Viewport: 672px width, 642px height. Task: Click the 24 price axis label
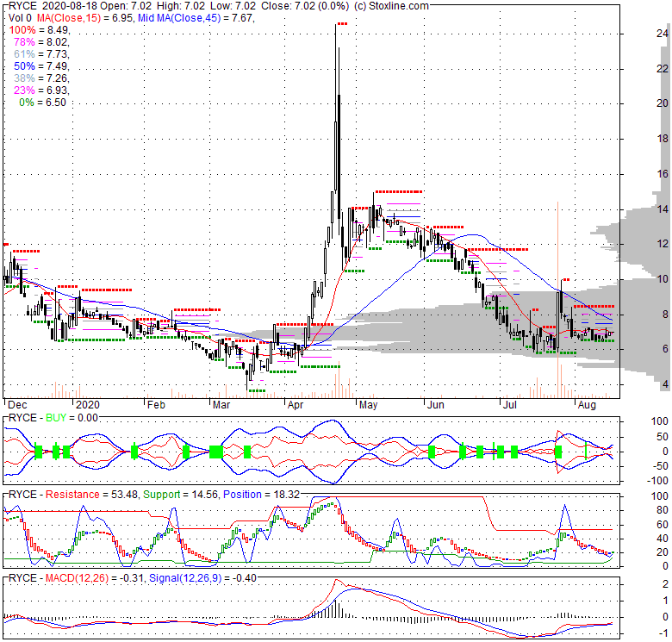(x=663, y=34)
